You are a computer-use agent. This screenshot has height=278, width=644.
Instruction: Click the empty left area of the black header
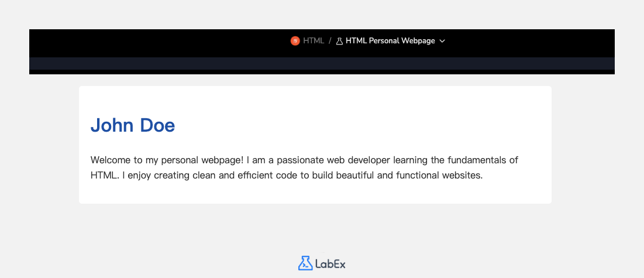pyautogui.click(x=146, y=42)
